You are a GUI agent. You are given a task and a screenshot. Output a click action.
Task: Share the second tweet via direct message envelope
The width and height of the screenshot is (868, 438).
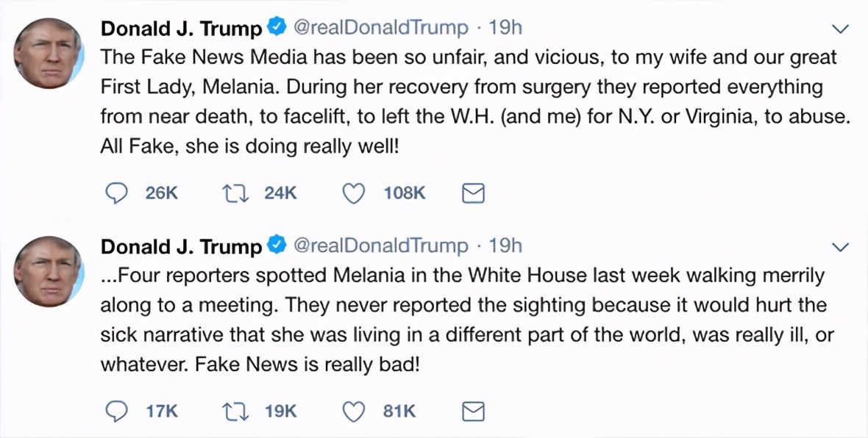[472, 412]
